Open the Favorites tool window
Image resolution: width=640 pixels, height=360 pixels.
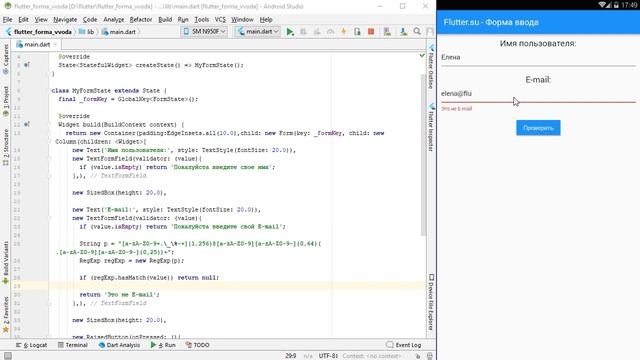point(6,314)
